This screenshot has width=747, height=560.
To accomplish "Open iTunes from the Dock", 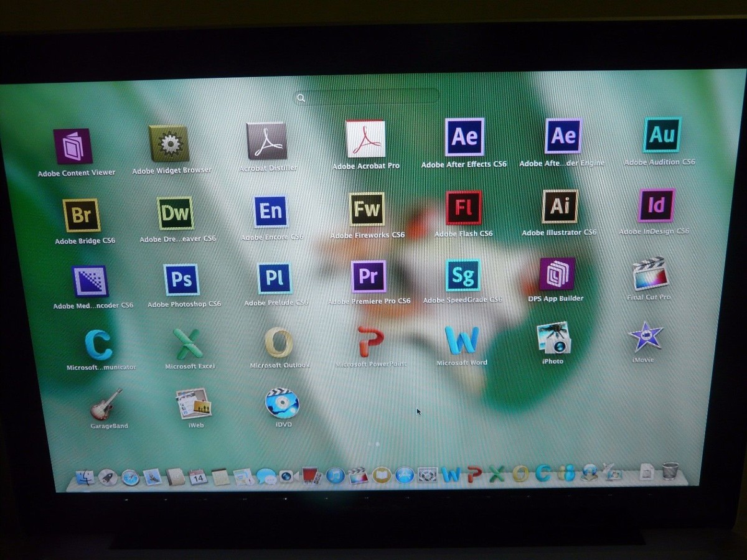I will click(x=335, y=476).
